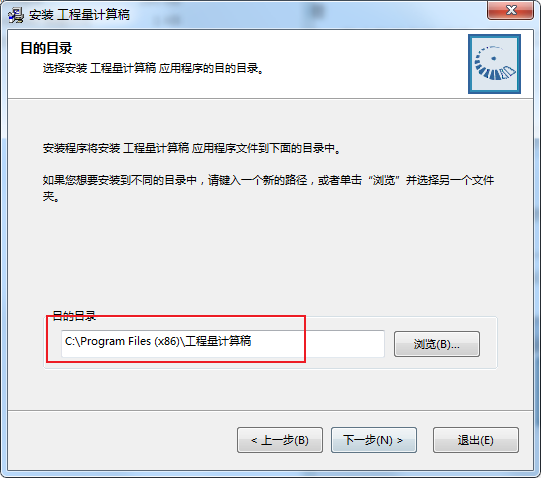Click the 目的目录 group box label
The height and width of the screenshot is (478, 541).
74,316
